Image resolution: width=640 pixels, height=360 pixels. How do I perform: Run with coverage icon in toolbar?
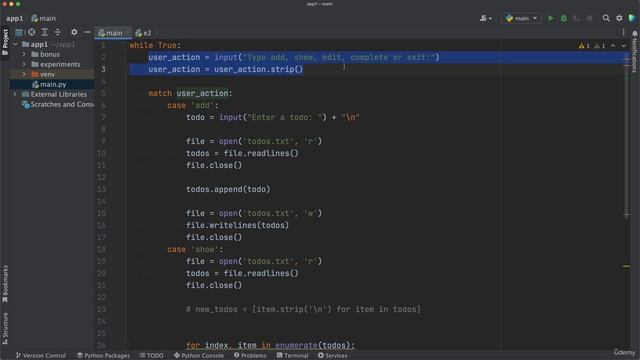[576, 18]
